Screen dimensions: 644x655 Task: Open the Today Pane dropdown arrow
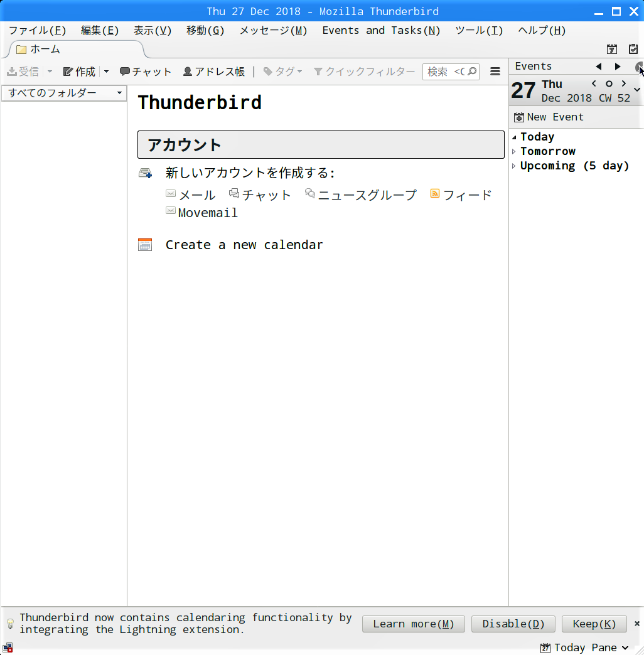point(625,648)
